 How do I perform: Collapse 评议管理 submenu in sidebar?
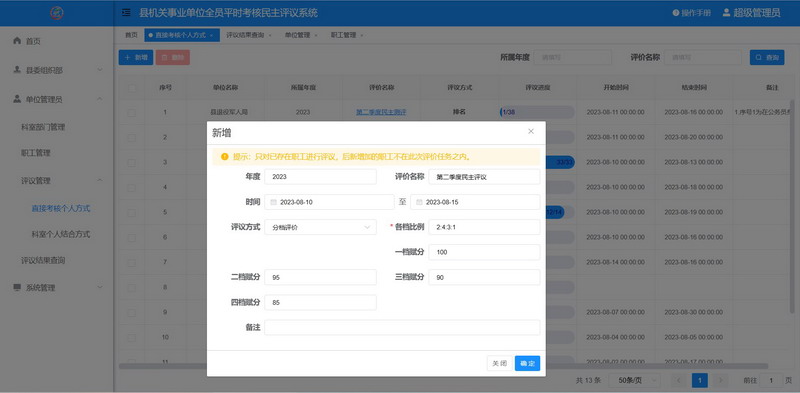tap(57, 181)
